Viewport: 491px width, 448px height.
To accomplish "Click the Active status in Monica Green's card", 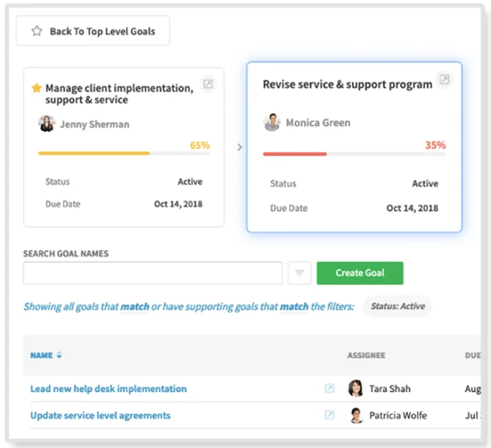I will [x=425, y=183].
